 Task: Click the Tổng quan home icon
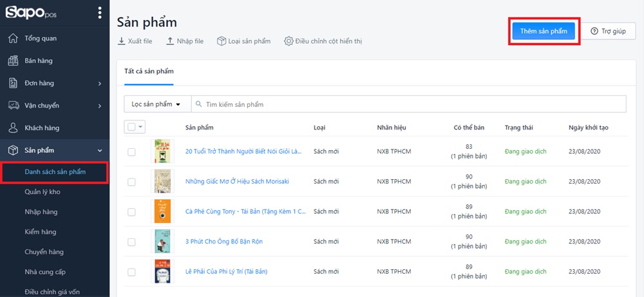(13, 39)
